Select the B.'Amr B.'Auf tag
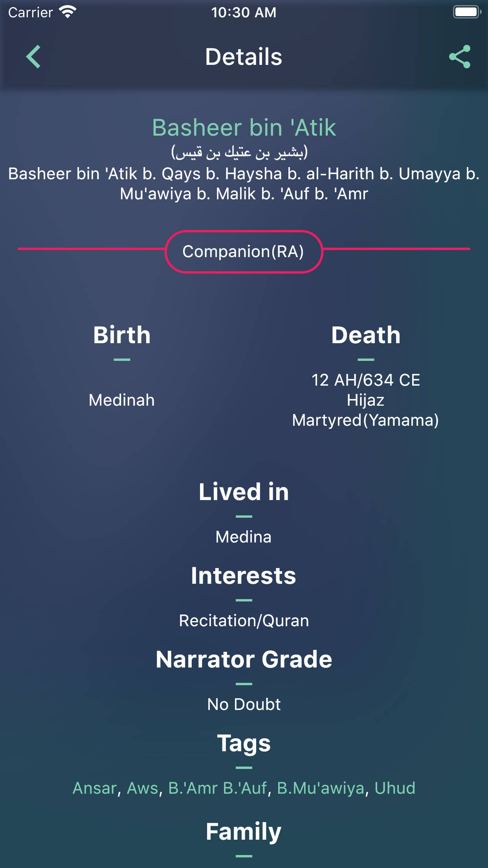The image size is (488, 868). [x=218, y=788]
